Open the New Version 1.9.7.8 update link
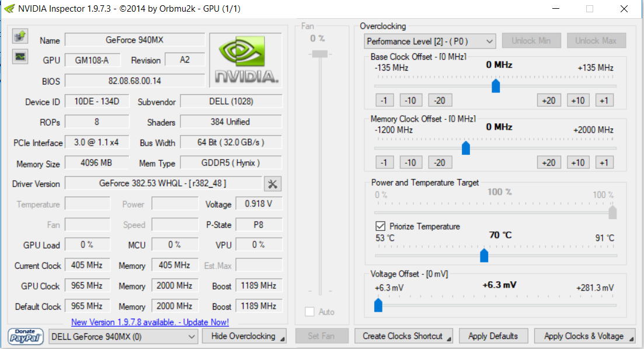Viewport: 644px width, 349px height. click(x=150, y=322)
